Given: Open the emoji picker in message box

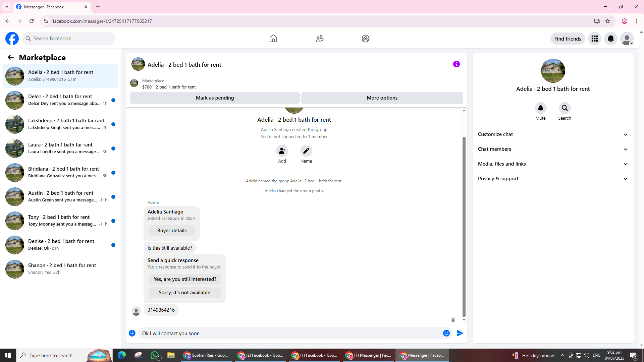Looking at the screenshot, I should click(x=446, y=333).
